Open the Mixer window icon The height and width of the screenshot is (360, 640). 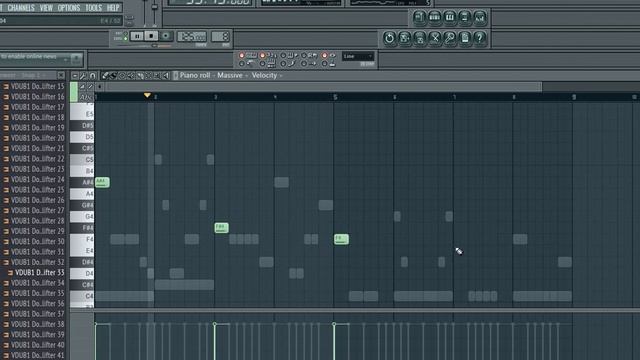(480, 17)
